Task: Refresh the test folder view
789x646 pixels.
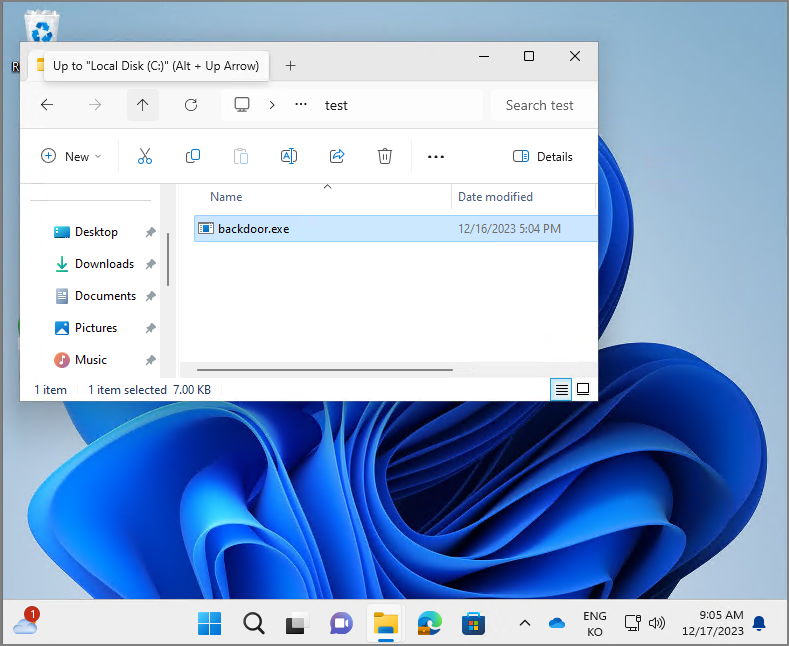Action: (x=191, y=105)
